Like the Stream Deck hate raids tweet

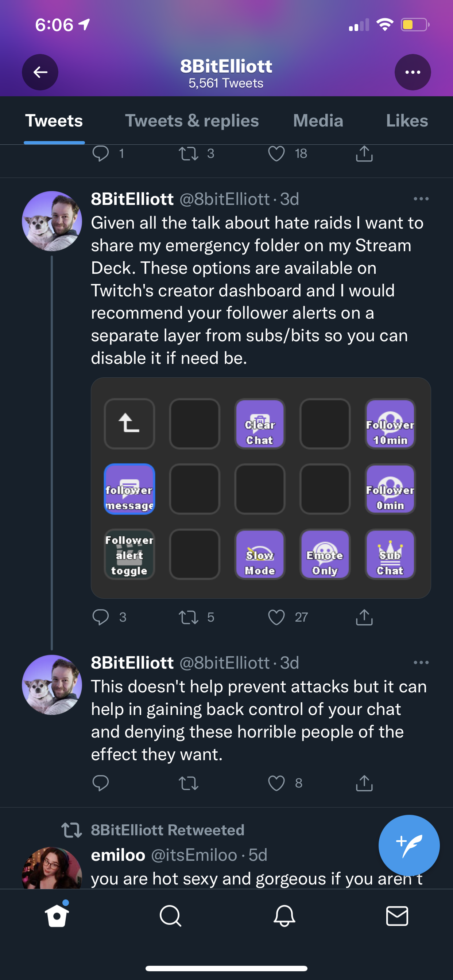[276, 617]
